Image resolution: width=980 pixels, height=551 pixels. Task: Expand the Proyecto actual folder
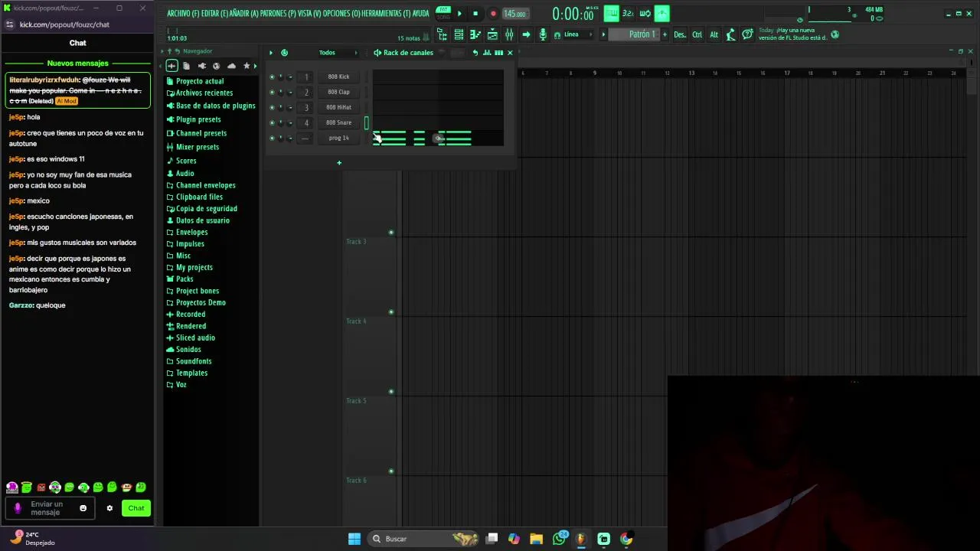point(195,81)
